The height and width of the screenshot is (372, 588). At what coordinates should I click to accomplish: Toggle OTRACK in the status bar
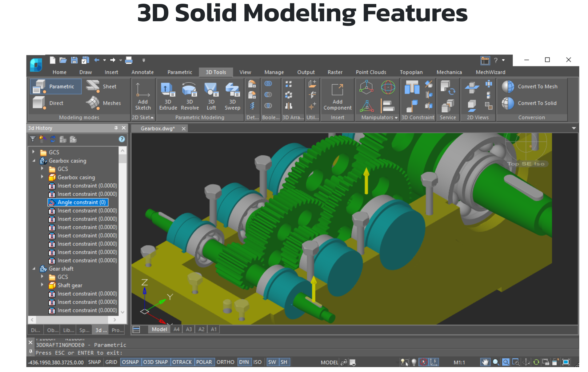[x=182, y=362]
